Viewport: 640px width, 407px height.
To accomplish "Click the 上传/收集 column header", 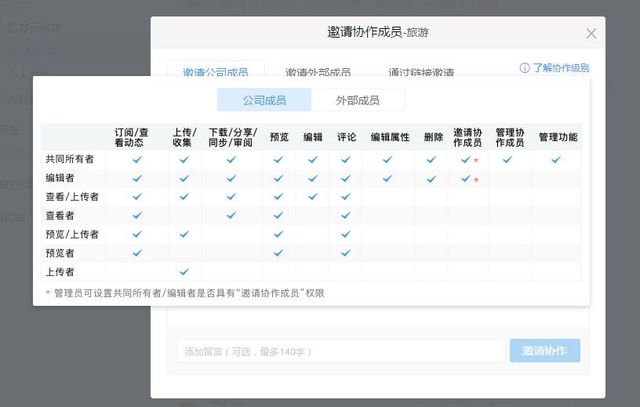I will pos(184,137).
